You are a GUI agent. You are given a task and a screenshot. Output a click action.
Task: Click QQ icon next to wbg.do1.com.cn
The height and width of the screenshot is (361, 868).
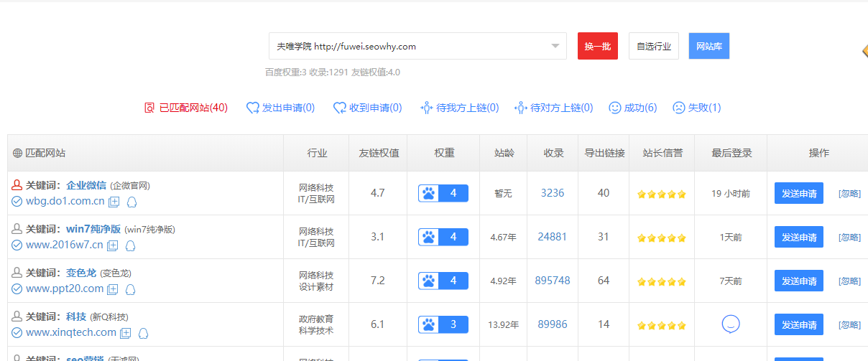[x=131, y=202]
